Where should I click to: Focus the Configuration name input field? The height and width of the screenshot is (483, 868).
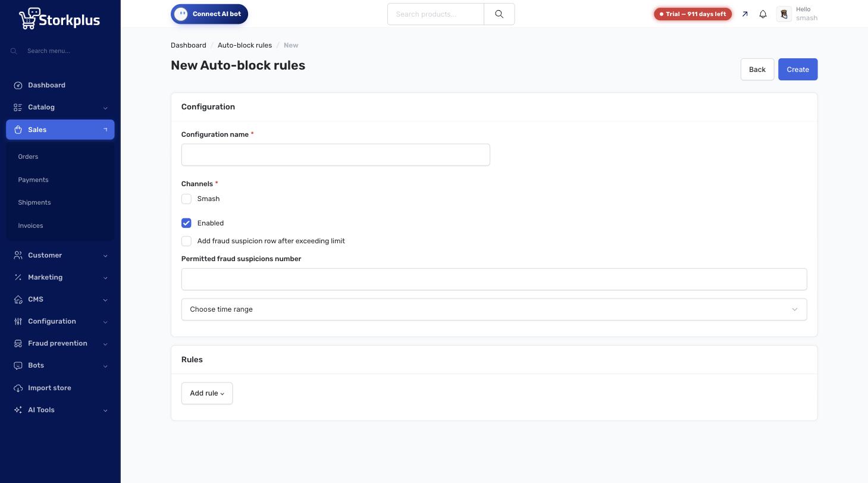tap(336, 155)
